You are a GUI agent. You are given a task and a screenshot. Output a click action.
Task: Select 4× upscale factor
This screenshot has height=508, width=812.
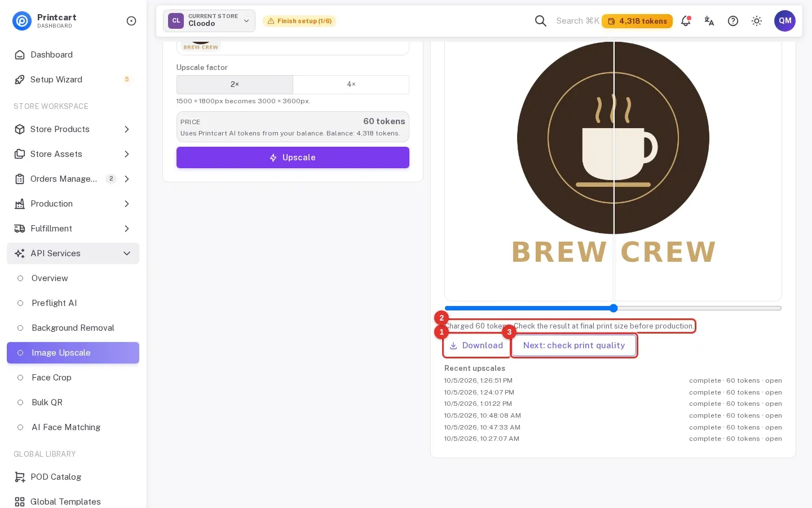(x=351, y=84)
